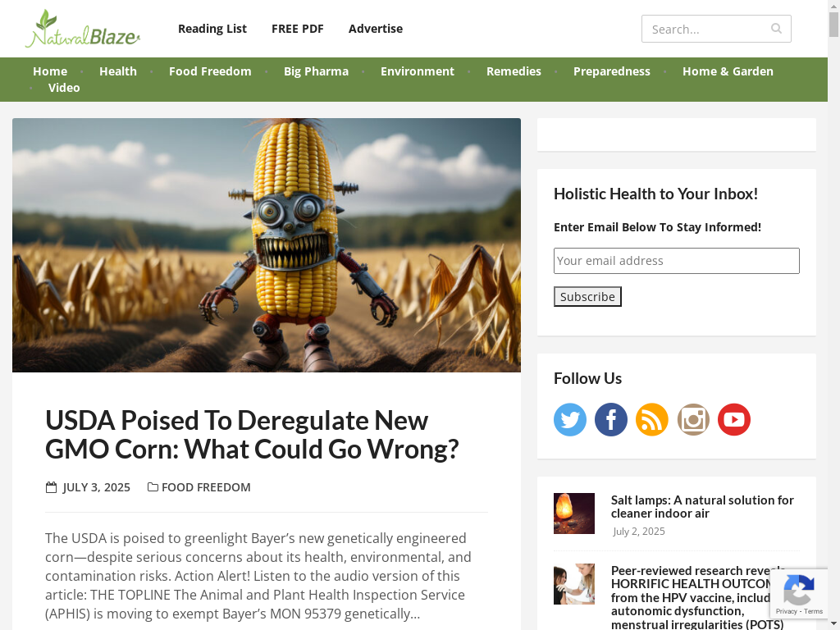The width and height of the screenshot is (840, 630).
Task: Open the salt lamps article thumbnail
Action: point(573,514)
